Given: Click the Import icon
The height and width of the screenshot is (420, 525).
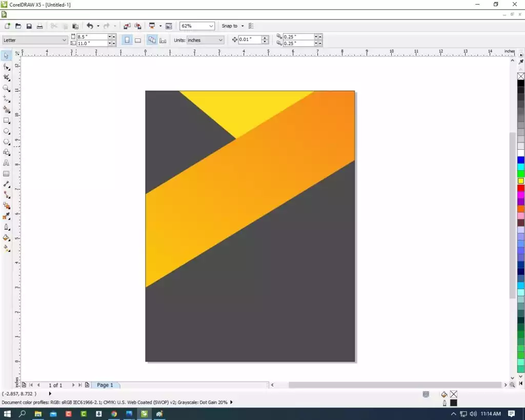Looking at the screenshot, I should [127, 26].
